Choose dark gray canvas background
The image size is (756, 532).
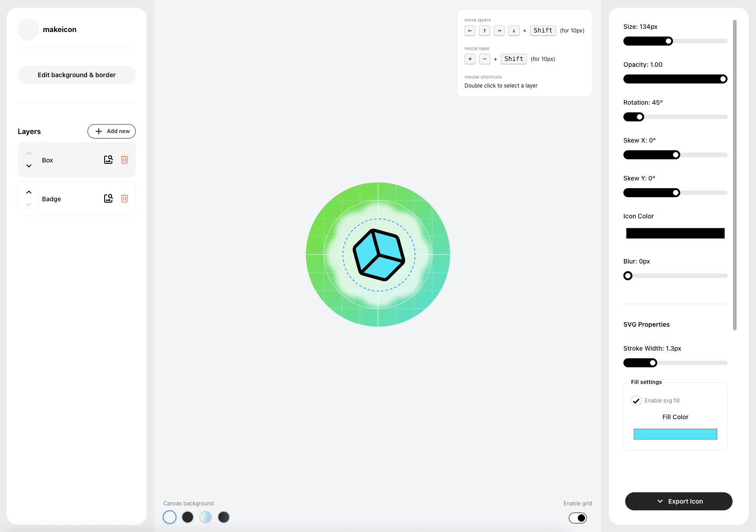coord(224,517)
